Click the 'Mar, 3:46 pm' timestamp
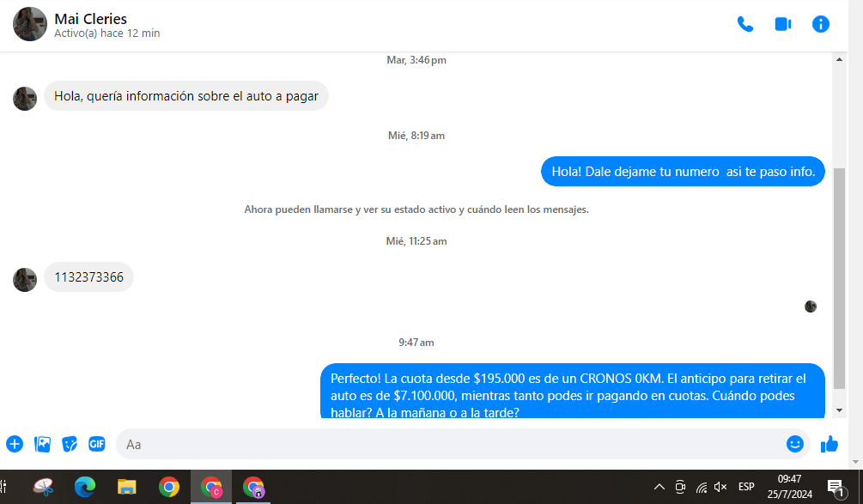 [x=416, y=60]
